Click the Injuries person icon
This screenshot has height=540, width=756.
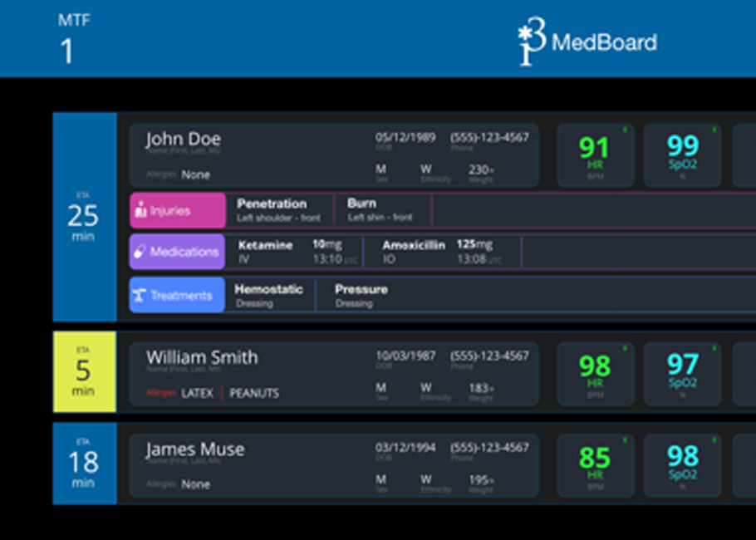click(140, 211)
